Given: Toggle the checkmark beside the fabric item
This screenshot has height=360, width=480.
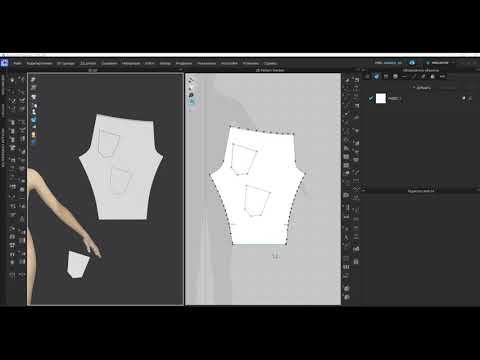Looking at the screenshot, I should [371, 98].
